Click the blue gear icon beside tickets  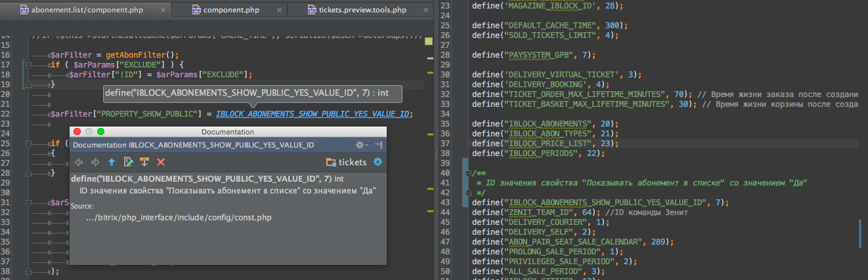pos(378,162)
